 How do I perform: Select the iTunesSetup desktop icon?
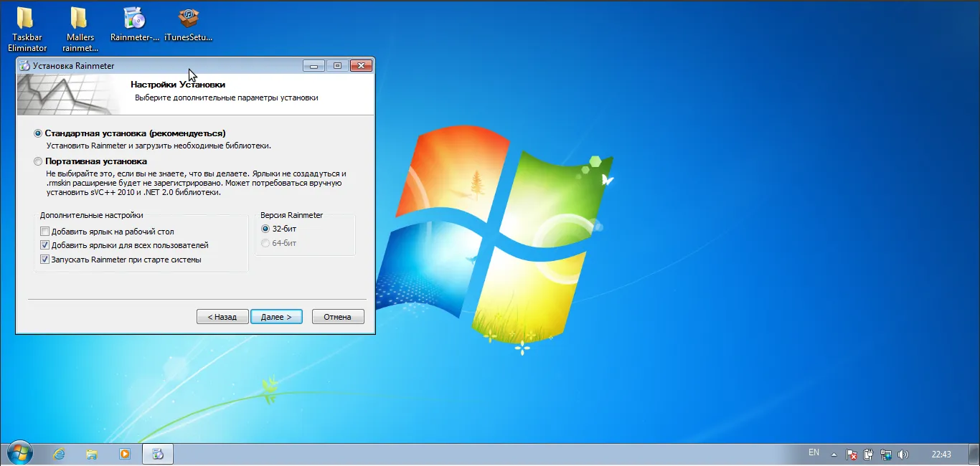pos(188,24)
